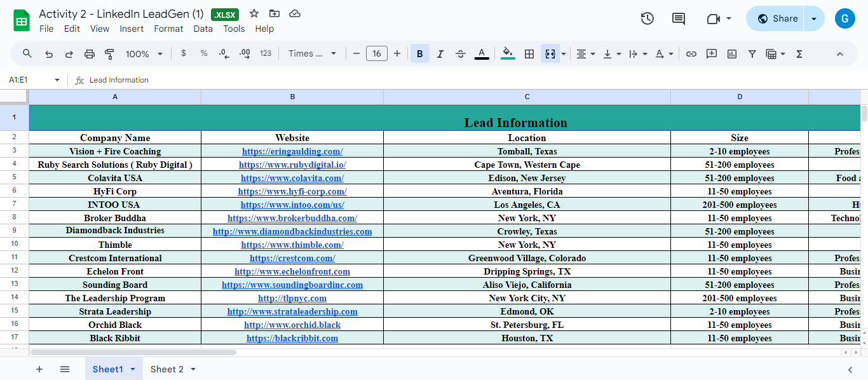Click the font size field
This screenshot has width=868, height=380.
click(x=376, y=54)
